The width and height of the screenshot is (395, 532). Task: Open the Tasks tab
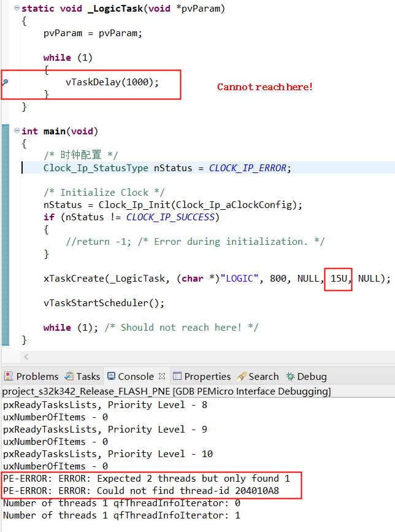click(x=83, y=376)
